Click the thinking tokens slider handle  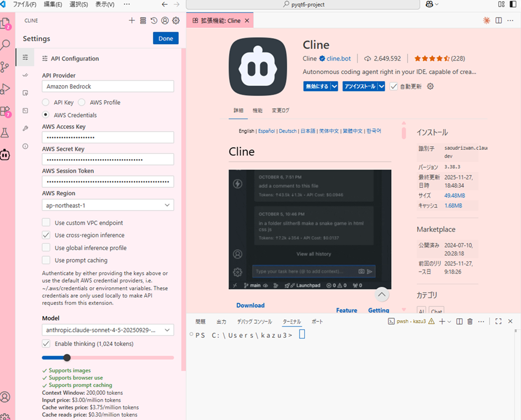click(67, 358)
